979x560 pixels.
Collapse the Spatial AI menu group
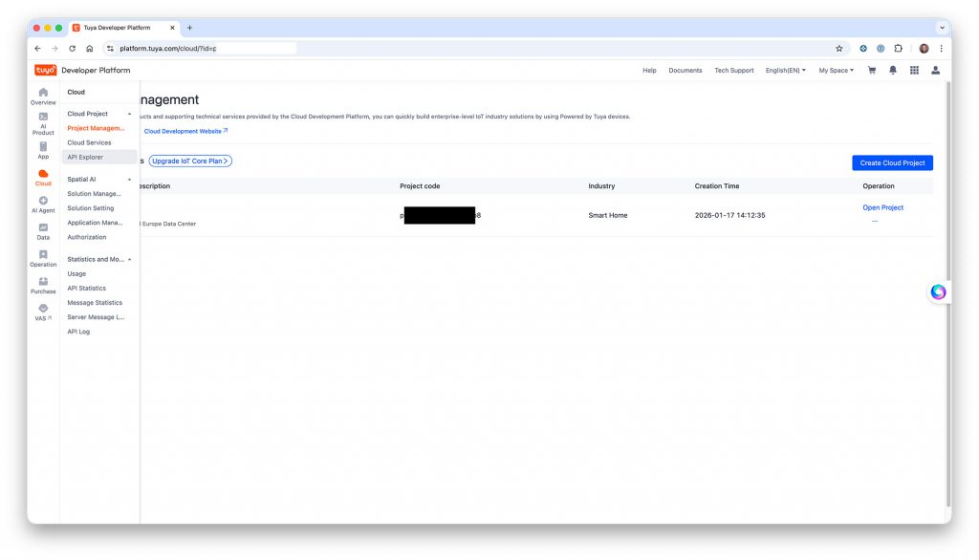[129, 179]
